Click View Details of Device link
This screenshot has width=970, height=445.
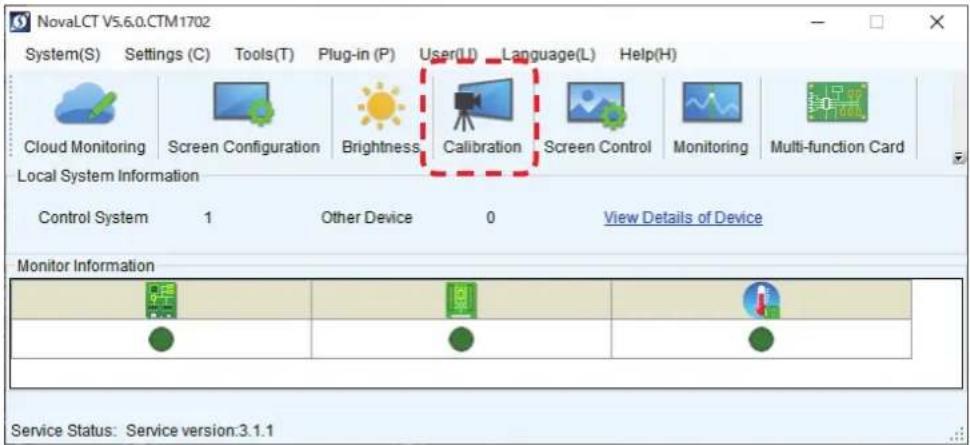[683, 218]
